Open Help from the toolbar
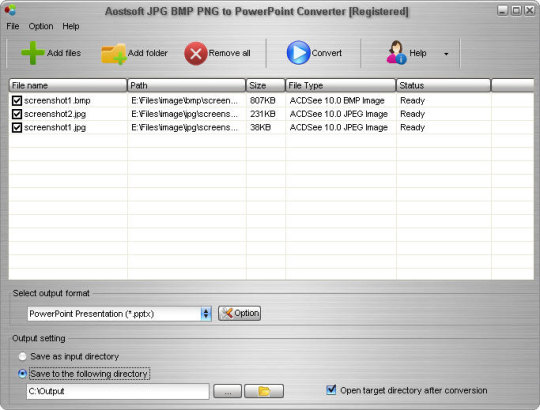Viewport: 540px width, 410px height. pyautogui.click(x=406, y=53)
